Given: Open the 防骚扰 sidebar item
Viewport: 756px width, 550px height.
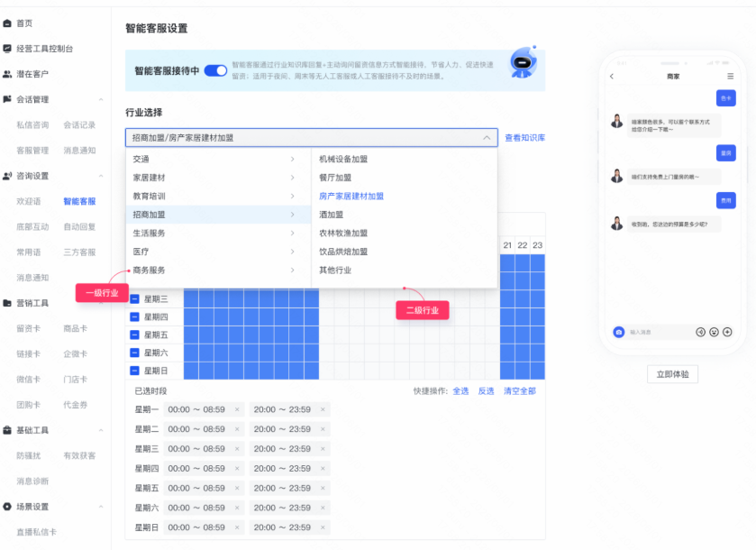Looking at the screenshot, I should pos(29,456).
